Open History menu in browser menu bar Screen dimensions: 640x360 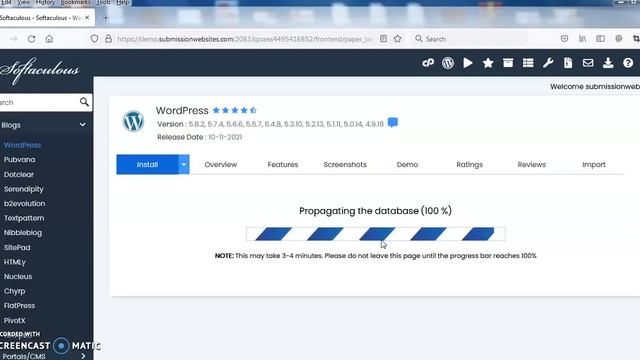tap(45, 2)
